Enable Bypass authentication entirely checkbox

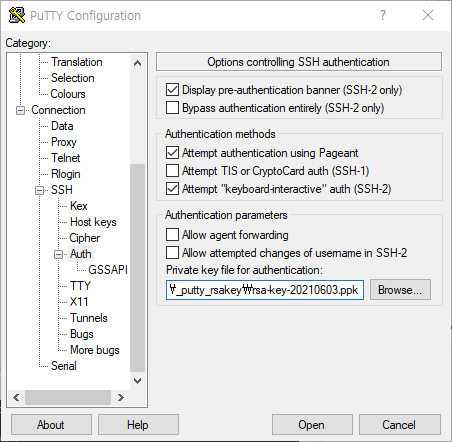click(x=172, y=108)
